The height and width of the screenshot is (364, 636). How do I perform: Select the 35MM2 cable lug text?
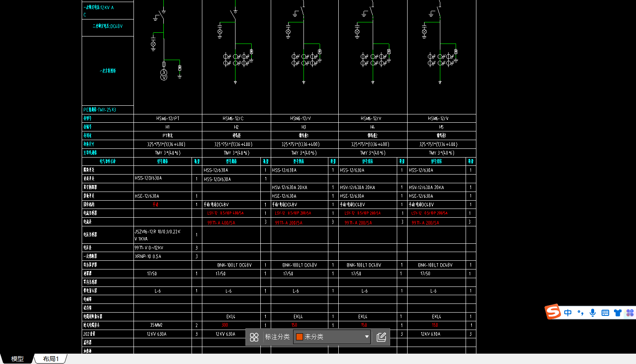[x=156, y=325]
